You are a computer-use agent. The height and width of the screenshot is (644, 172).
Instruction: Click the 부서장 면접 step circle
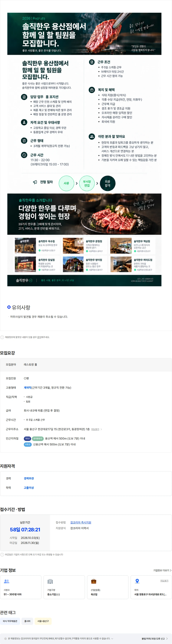point(87,183)
